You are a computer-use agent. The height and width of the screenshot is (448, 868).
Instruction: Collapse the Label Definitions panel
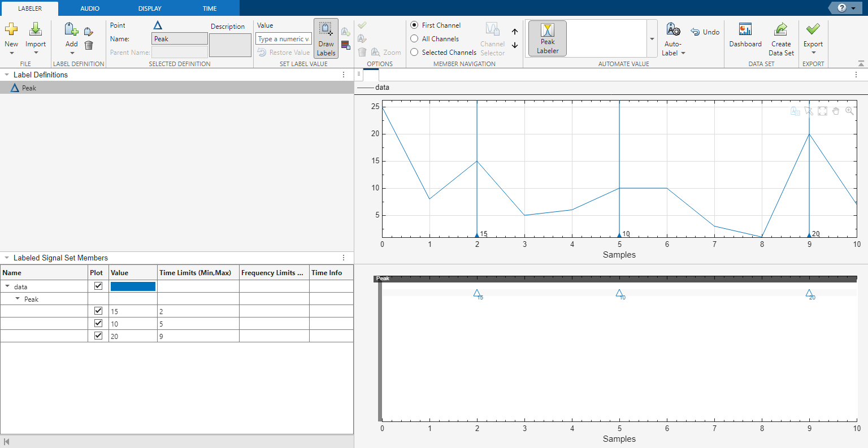point(7,75)
